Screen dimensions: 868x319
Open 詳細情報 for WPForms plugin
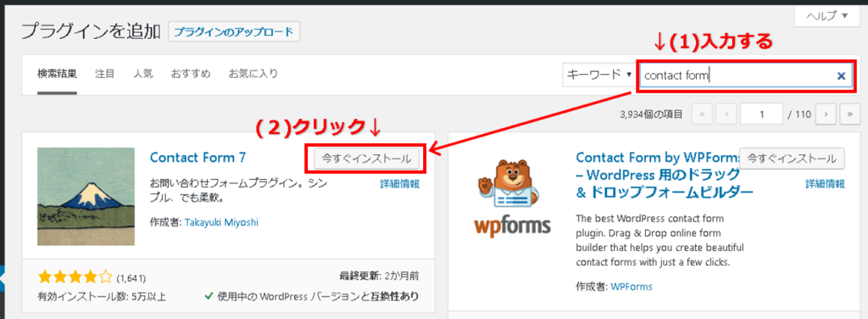click(x=826, y=184)
